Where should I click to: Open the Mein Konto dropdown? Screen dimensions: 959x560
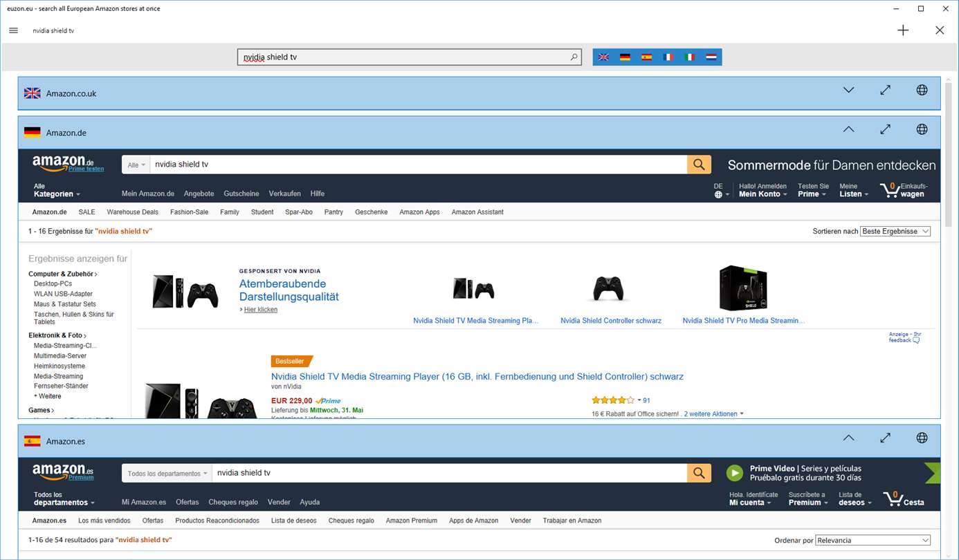[763, 190]
